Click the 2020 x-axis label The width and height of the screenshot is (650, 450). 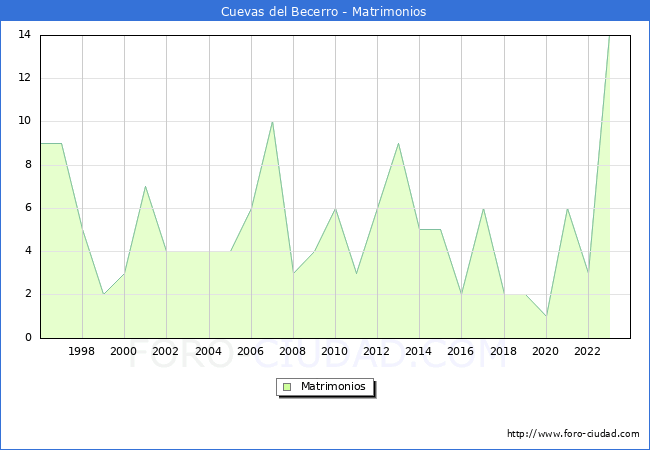click(545, 351)
